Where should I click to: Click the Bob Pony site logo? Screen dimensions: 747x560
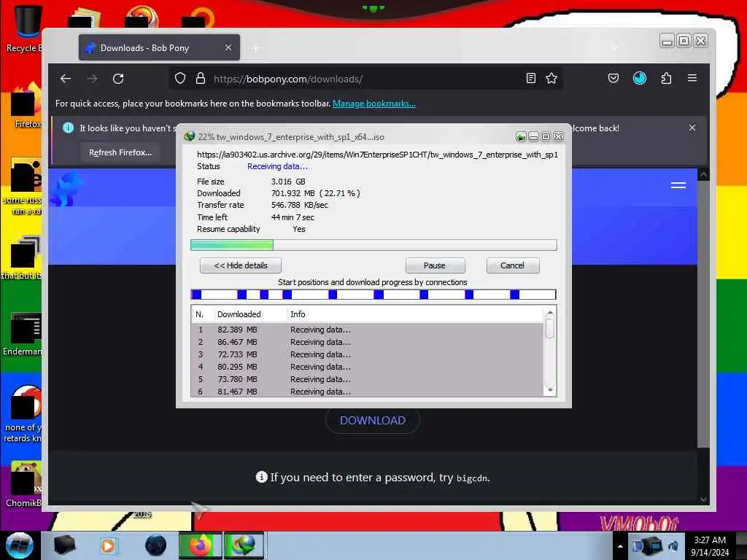66,189
